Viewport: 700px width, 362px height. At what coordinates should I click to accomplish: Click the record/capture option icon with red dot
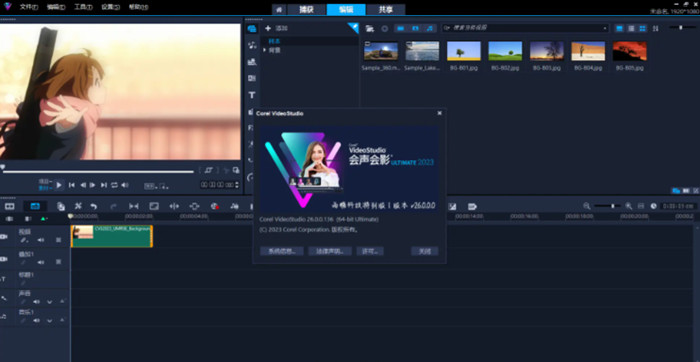click(215, 206)
